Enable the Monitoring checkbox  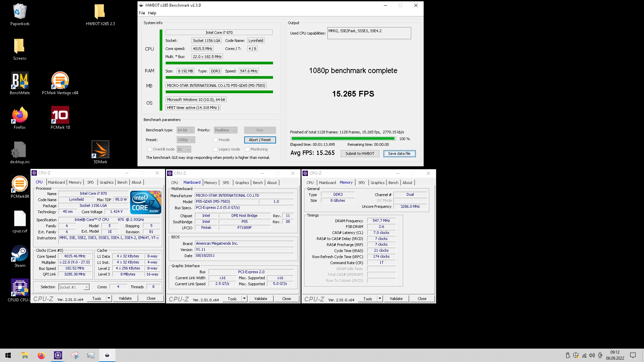247,149
